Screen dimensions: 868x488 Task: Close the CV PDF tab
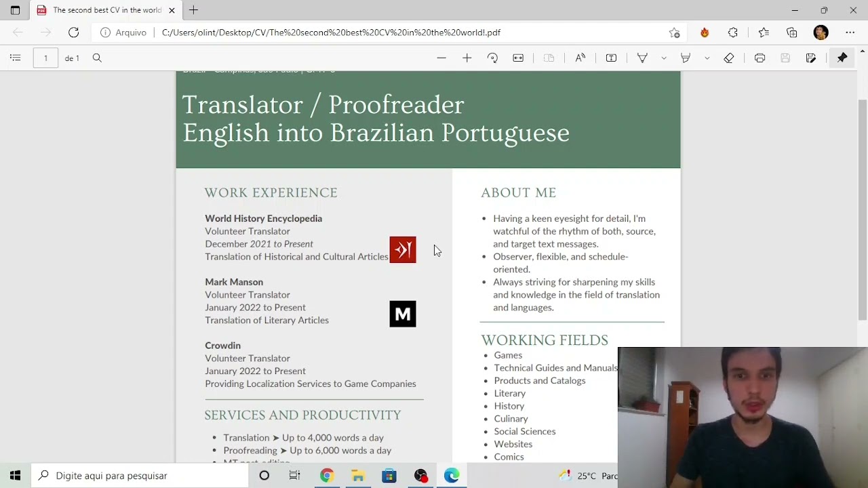click(x=172, y=10)
